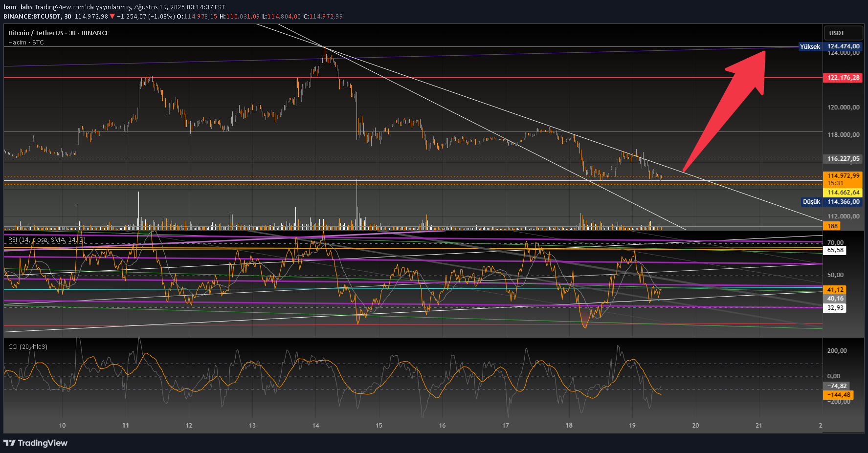
Task: Click the L:114.804,00 low value in header
Action: point(281,16)
